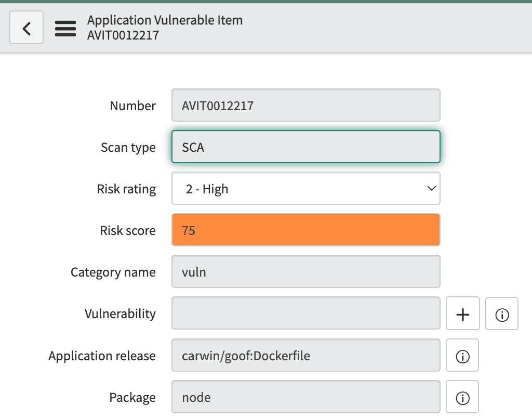
Task: Click the Scan type field containing SCA
Action: click(305, 147)
